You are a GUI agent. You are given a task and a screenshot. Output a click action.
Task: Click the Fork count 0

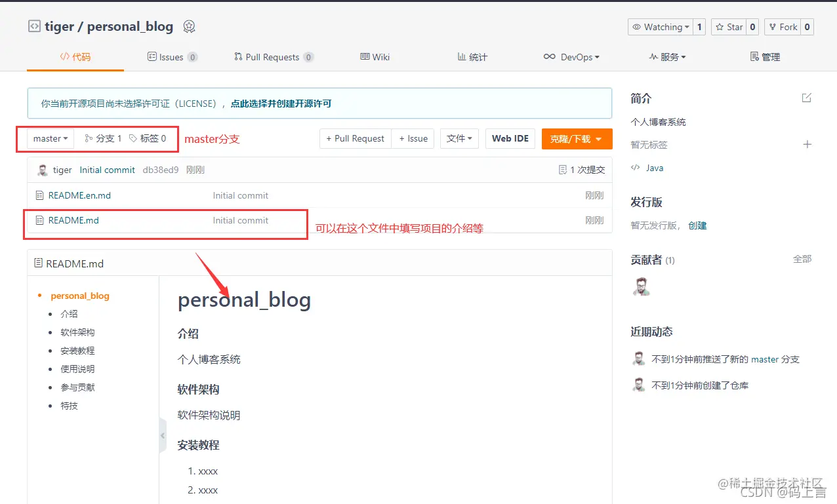coord(807,27)
